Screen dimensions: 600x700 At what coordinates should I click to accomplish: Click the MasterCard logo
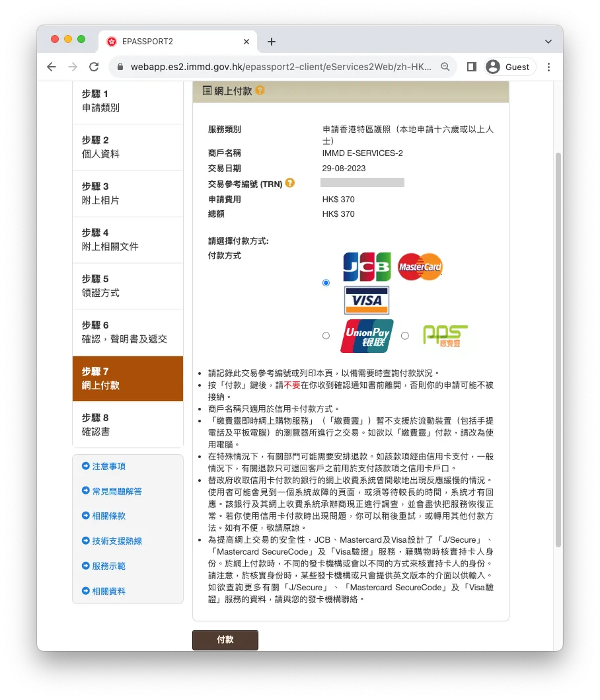coord(420,266)
